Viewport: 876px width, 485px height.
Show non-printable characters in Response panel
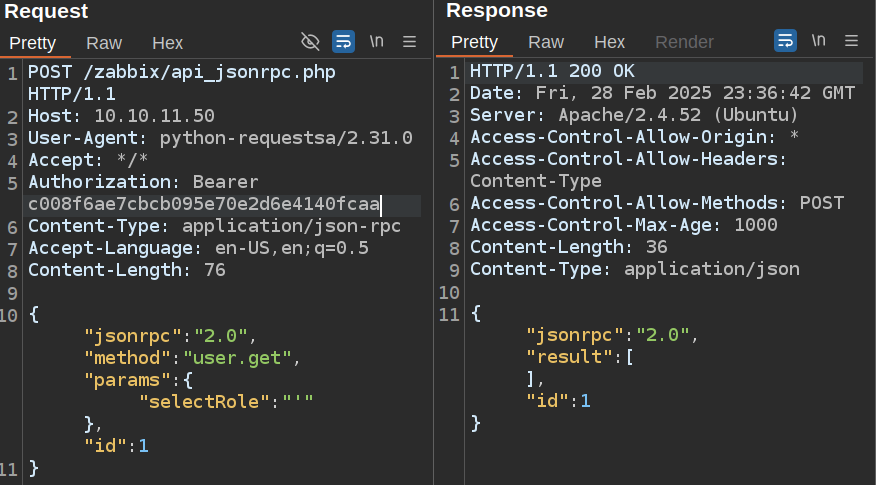(x=818, y=41)
